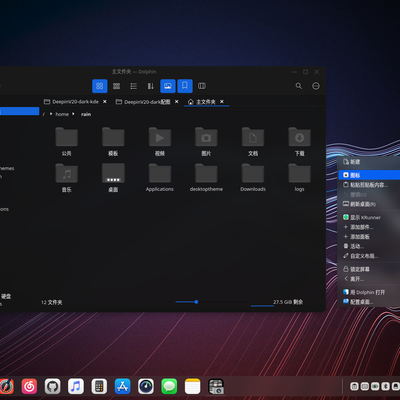Screen dimensions: 400x400
Task: Close the DeepinV20-dark配置 tab
Action: (177, 102)
